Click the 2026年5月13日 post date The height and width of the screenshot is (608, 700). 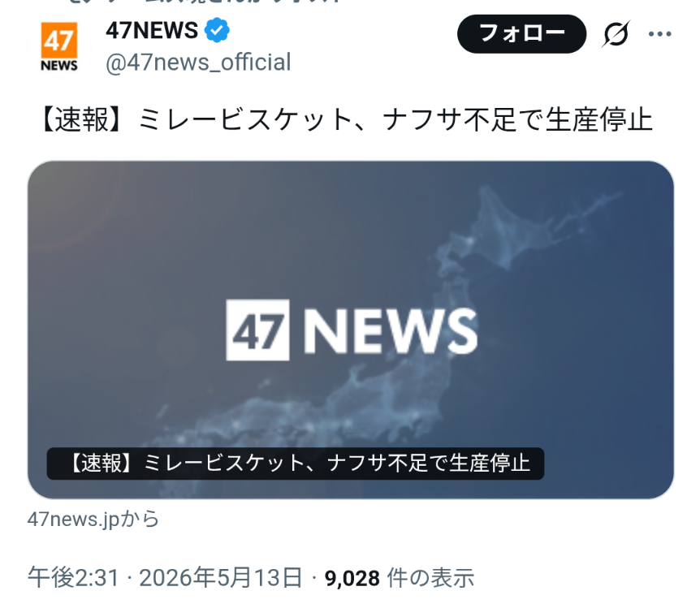[x=221, y=578]
